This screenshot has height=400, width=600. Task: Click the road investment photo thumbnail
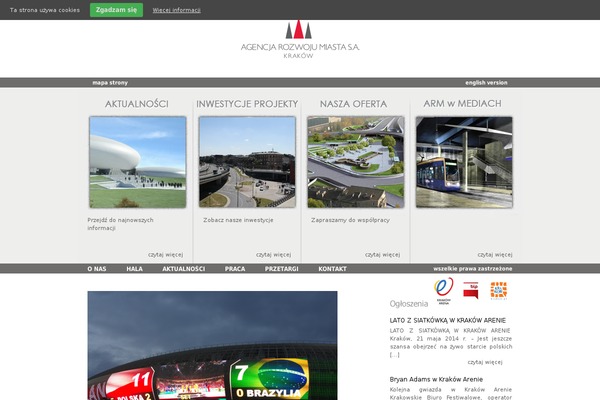point(247,162)
